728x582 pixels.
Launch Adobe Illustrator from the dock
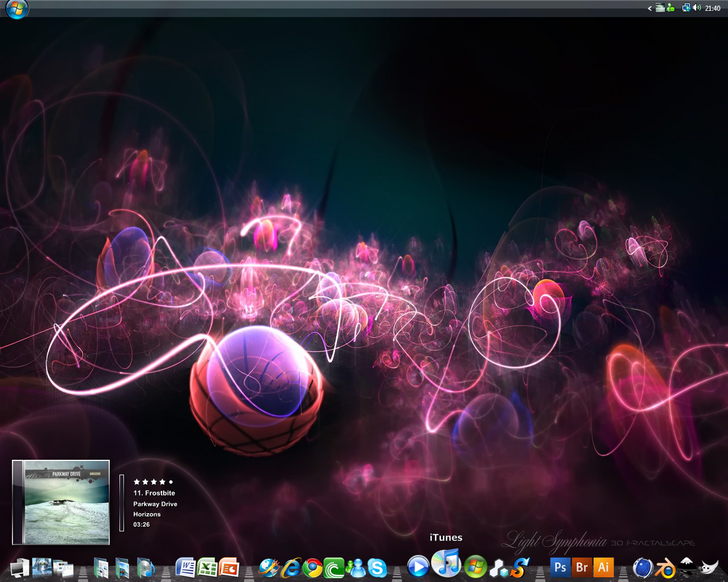click(x=603, y=567)
